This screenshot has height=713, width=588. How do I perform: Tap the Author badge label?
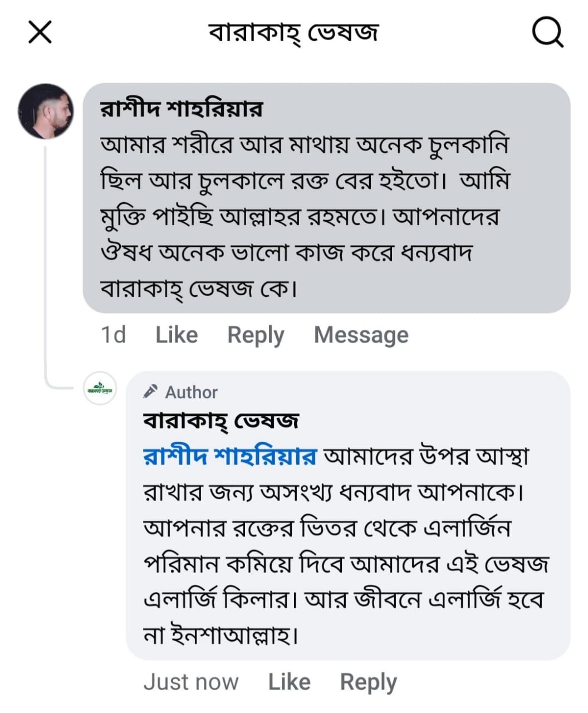point(191,392)
